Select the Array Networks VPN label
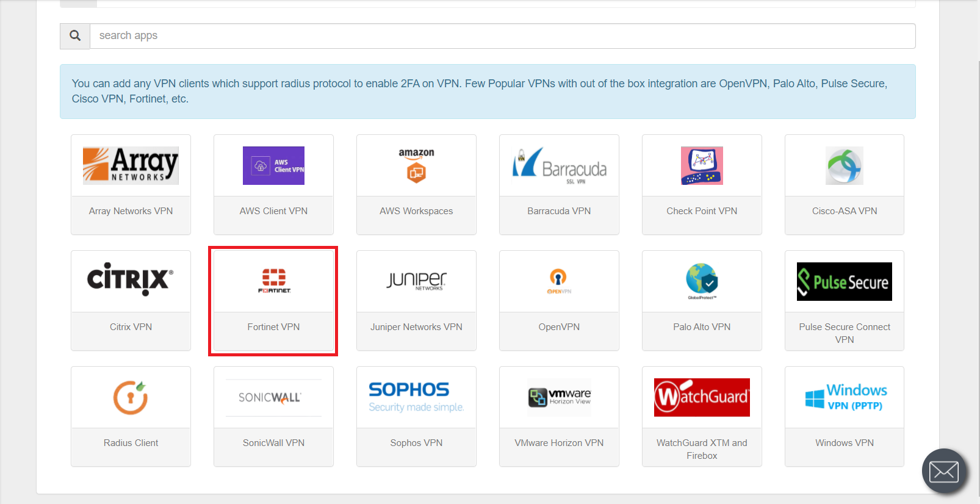Screen dimensions: 980x504 coord(131,211)
